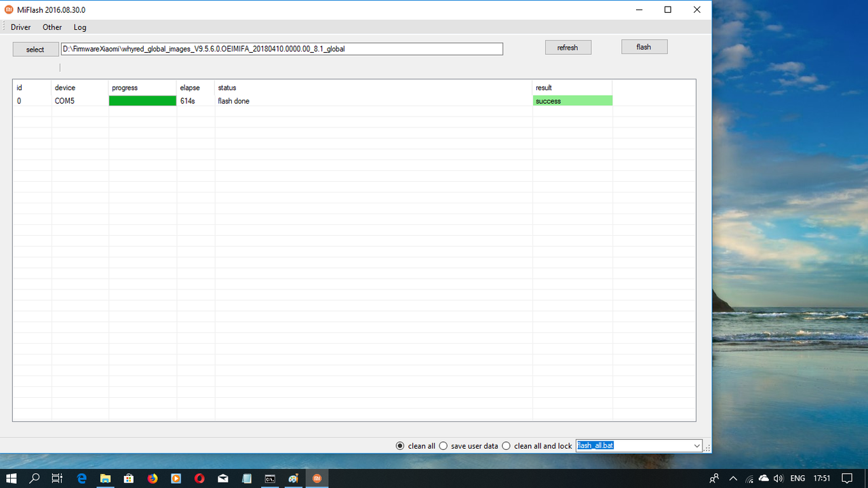Screen dimensions: 868x488
Task: Switch to the Command Prompt taskbar icon
Action: [x=270, y=479]
